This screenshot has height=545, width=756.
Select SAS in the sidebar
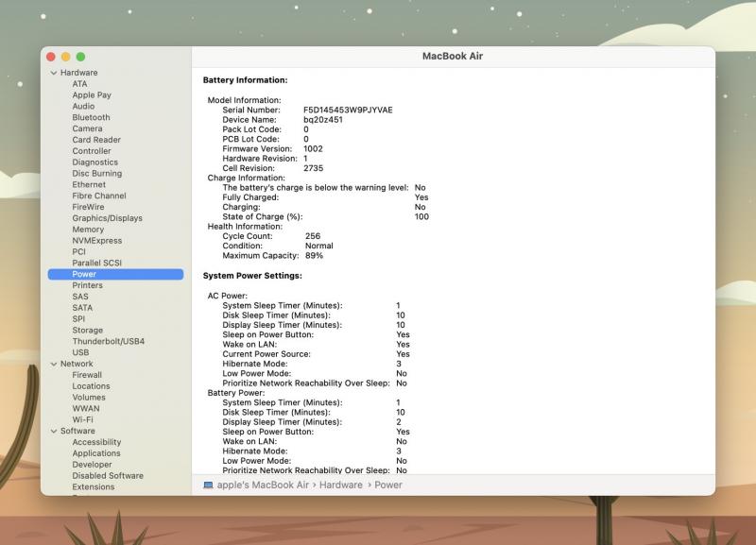(x=80, y=297)
